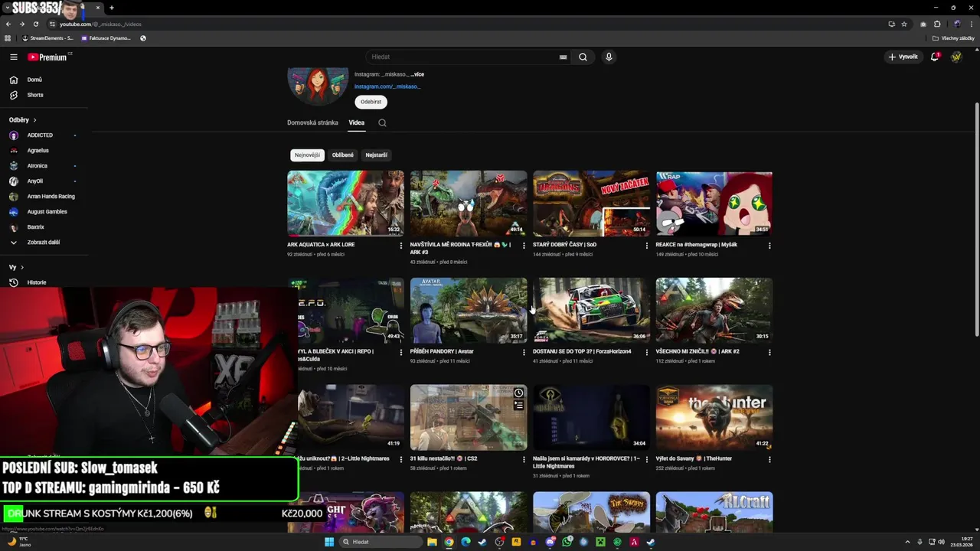Open the Agraelus channel subscription
Viewport: 980px width, 551px height.
click(38, 151)
